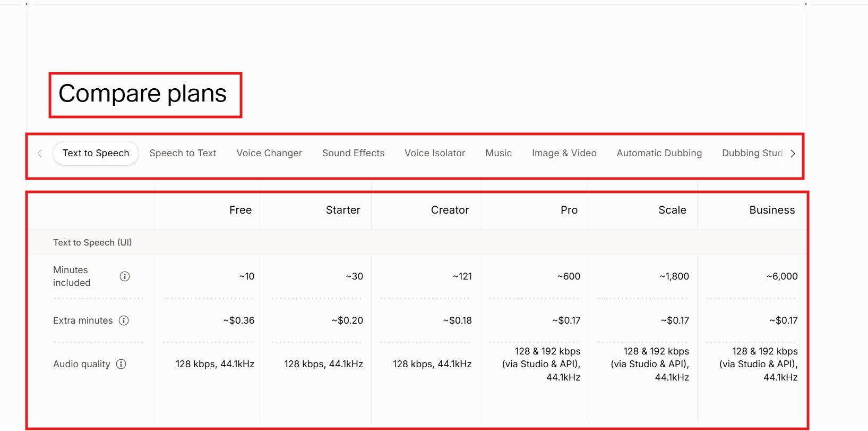
Task: Click the ~600 minutes value for Pro
Action: click(569, 276)
